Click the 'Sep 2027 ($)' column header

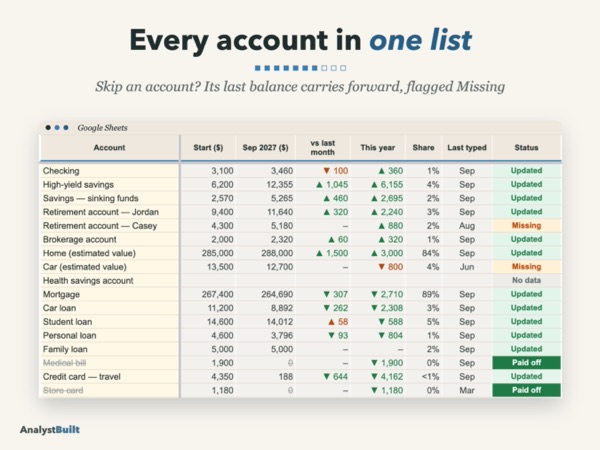pyautogui.click(x=265, y=148)
